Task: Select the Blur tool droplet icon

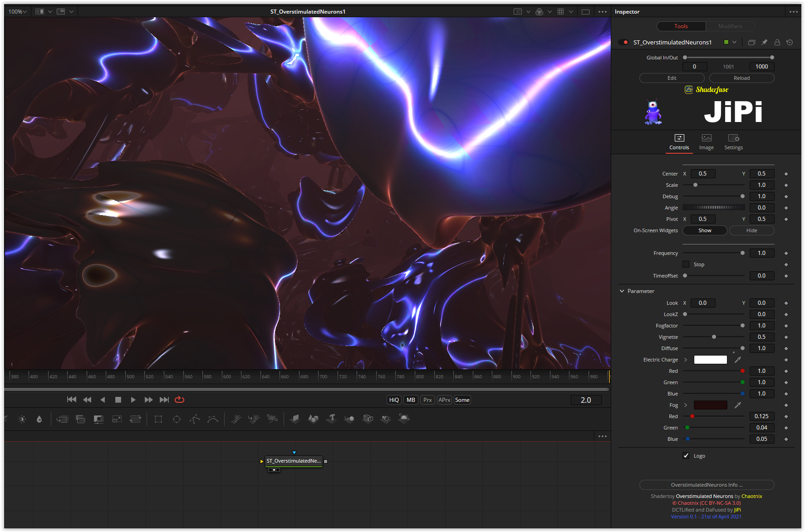Action: click(x=39, y=419)
